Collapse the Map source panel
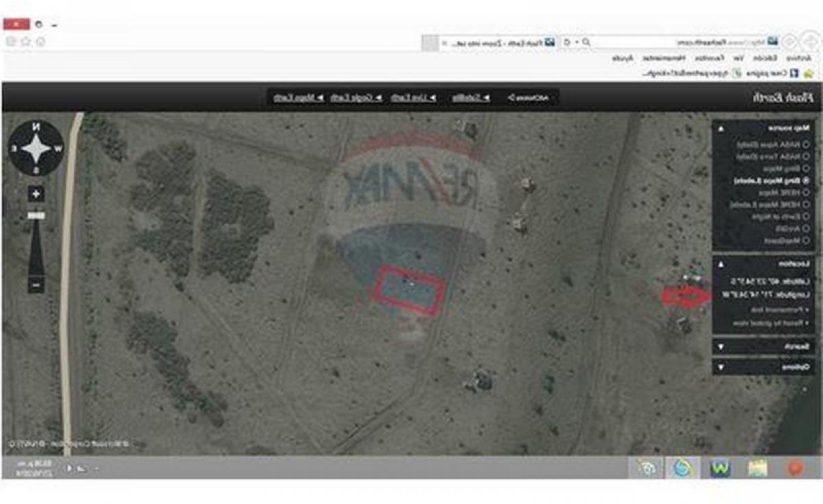The image size is (823, 504). tap(721, 129)
